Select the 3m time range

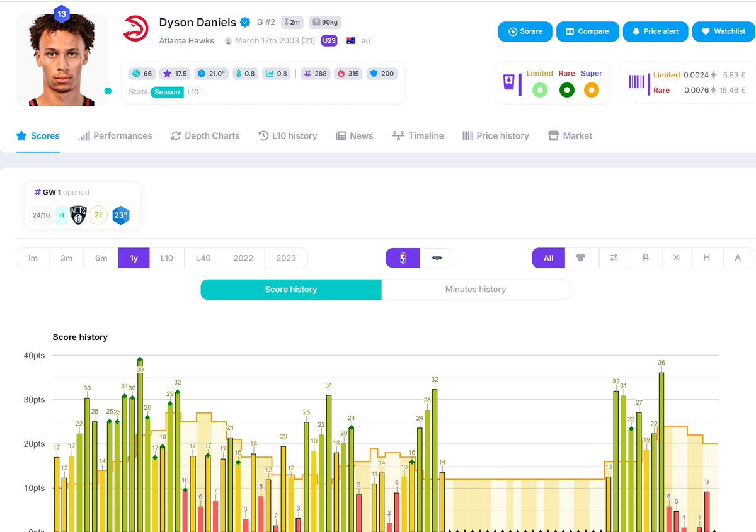[x=66, y=258]
